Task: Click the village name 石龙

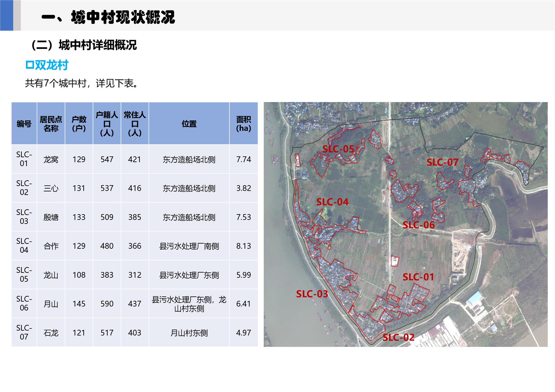Action: (x=51, y=333)
